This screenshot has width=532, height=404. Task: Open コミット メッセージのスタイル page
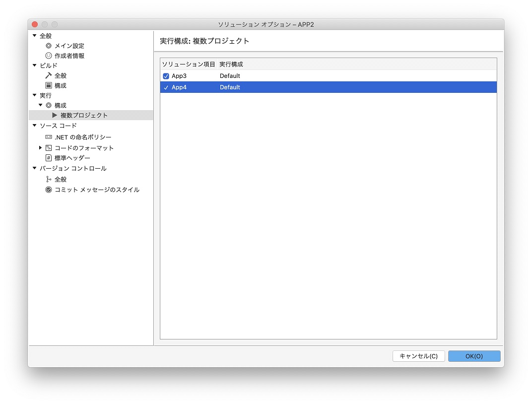(97, 190)
